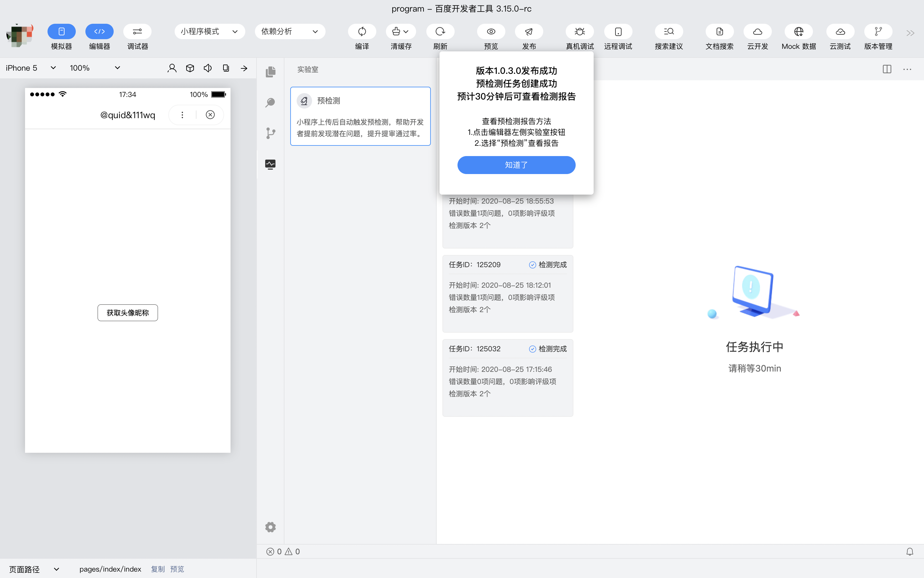924x578 pixels.
Task: Click the 实验室 panel title
Action: [308, 69]
